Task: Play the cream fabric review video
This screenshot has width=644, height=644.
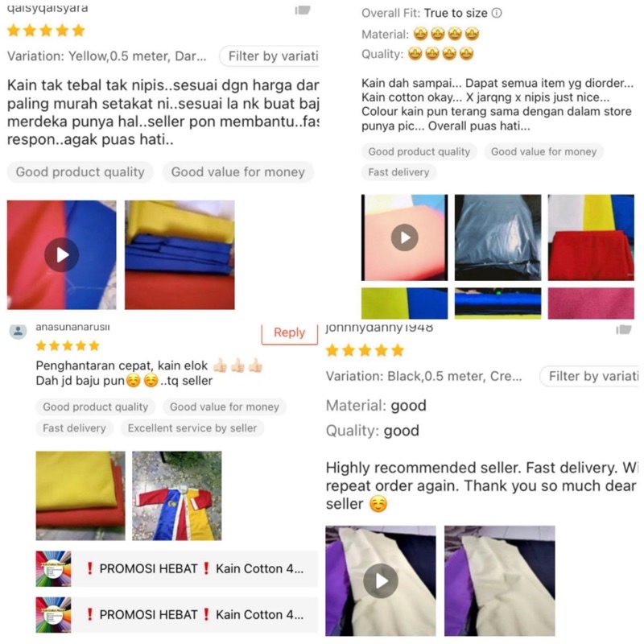Action: [380, 580]
